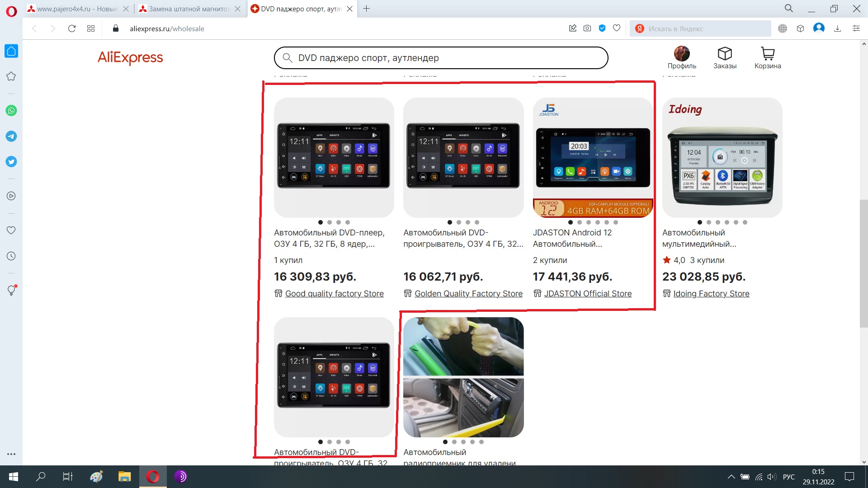Expand Opera sidebar more options (three dots)
The image size is (868, 488).
[x=11, y=454]
